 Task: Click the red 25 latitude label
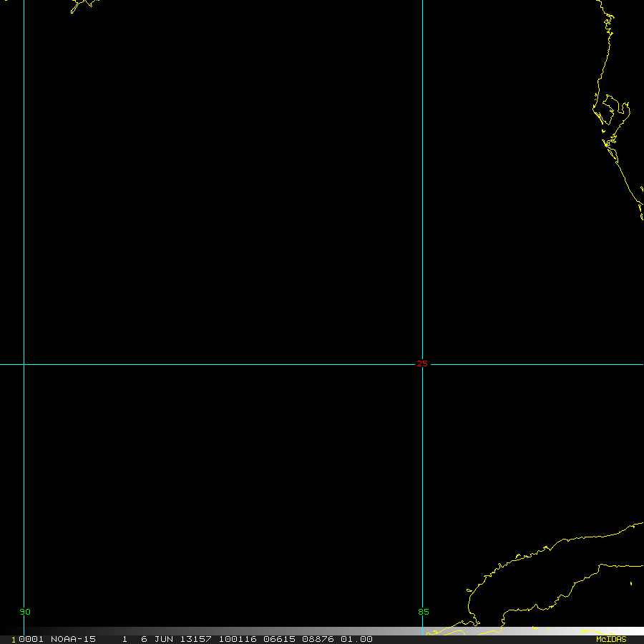(422, 364)
